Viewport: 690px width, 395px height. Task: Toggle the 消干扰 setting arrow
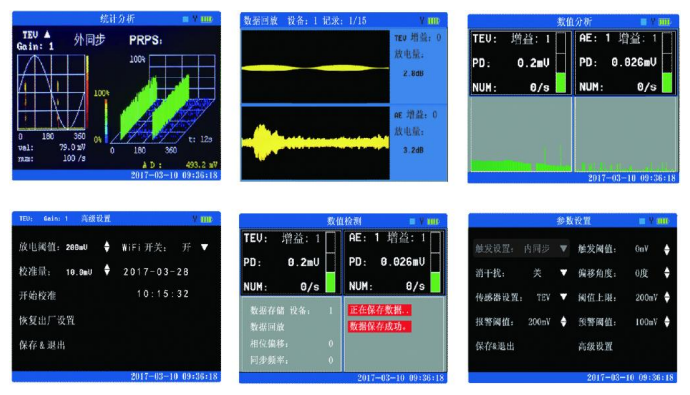[x=563, y=273]
